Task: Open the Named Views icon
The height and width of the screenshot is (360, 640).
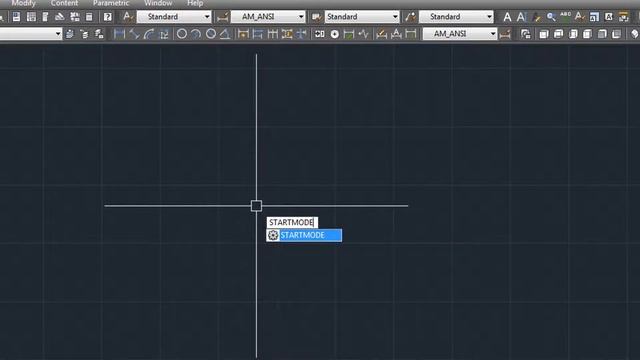Action: coord(526,34)
